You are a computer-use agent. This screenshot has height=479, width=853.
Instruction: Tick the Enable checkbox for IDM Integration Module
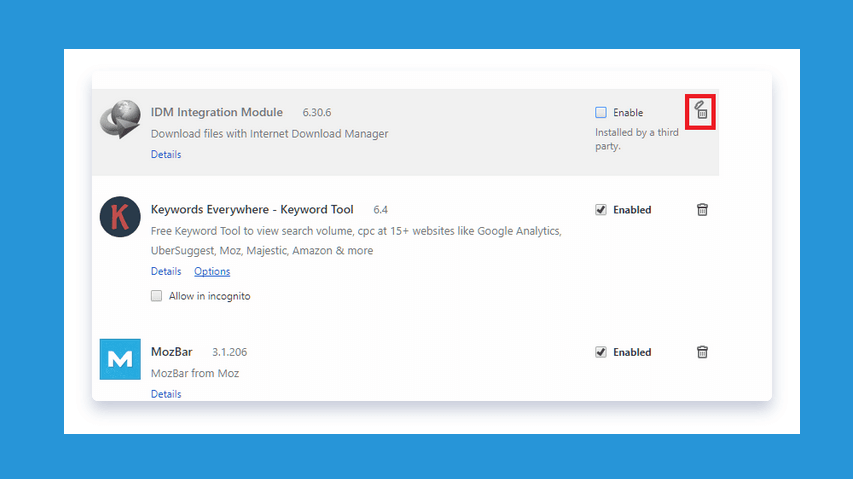601,113
